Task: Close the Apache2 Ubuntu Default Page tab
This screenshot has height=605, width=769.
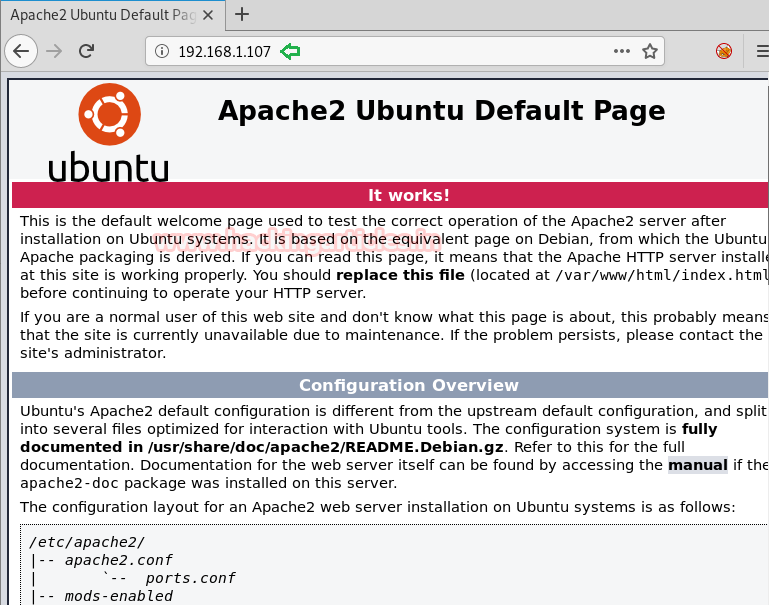Action: point(208,15)
